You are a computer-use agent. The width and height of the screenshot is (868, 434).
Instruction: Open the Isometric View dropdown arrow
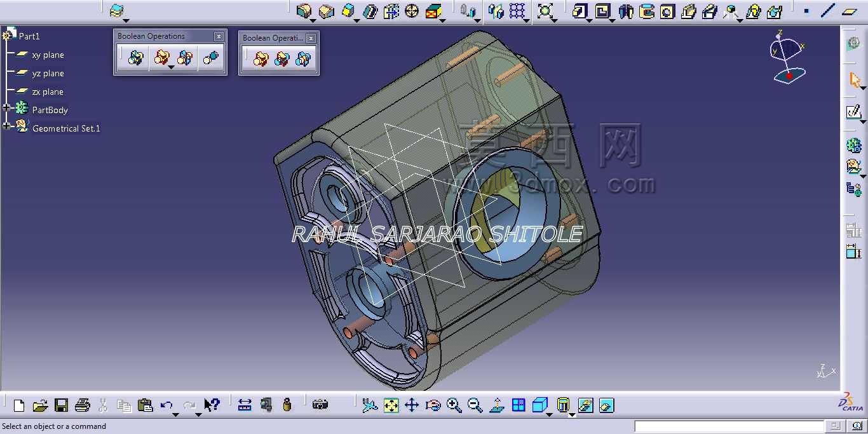(x=549, y=414)
